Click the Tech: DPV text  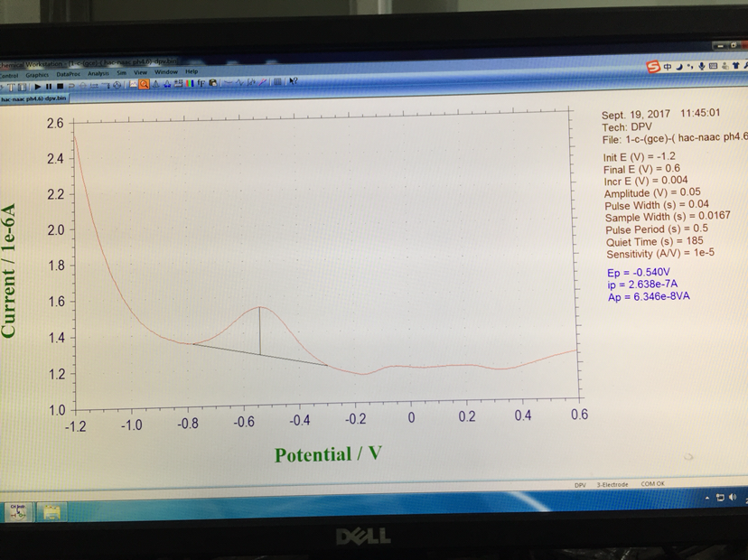point(627,127)
